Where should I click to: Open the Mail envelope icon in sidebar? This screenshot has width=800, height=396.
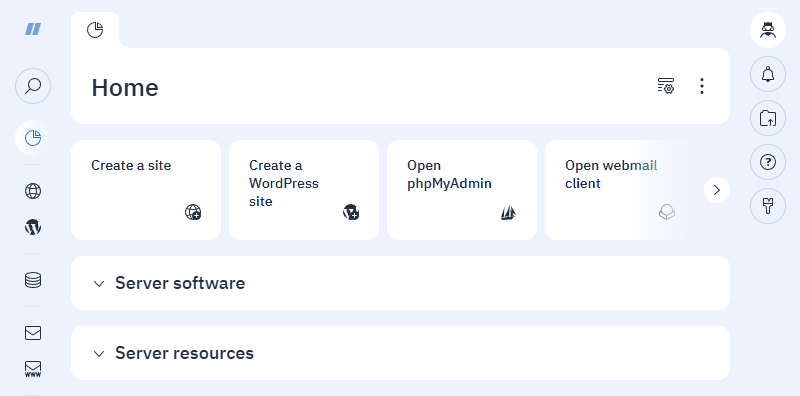(x=33, y=333)
